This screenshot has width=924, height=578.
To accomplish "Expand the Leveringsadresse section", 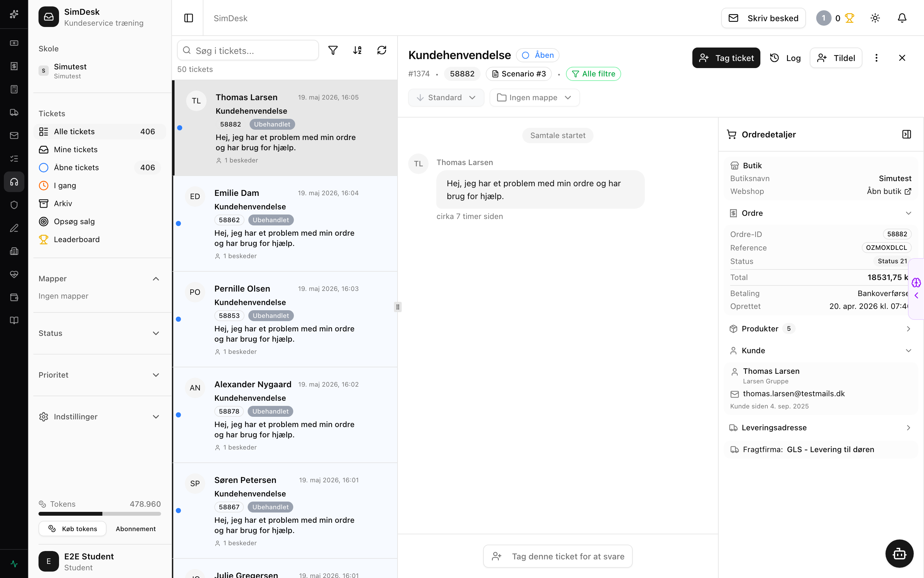I will [x=821, y=428].
